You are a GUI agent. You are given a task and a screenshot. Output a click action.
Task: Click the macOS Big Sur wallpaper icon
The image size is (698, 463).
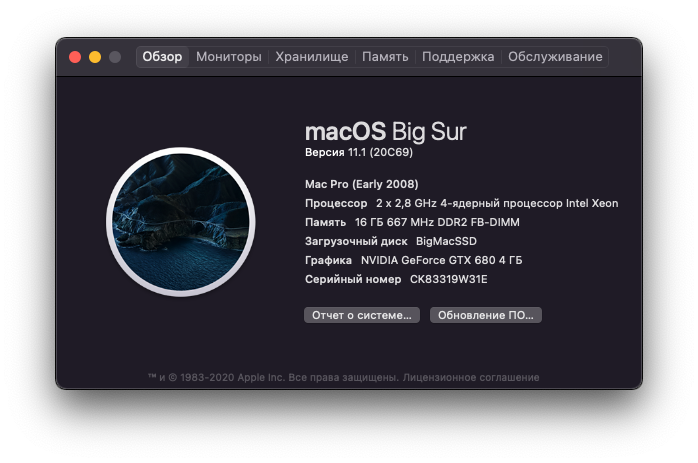pos(181,222)
